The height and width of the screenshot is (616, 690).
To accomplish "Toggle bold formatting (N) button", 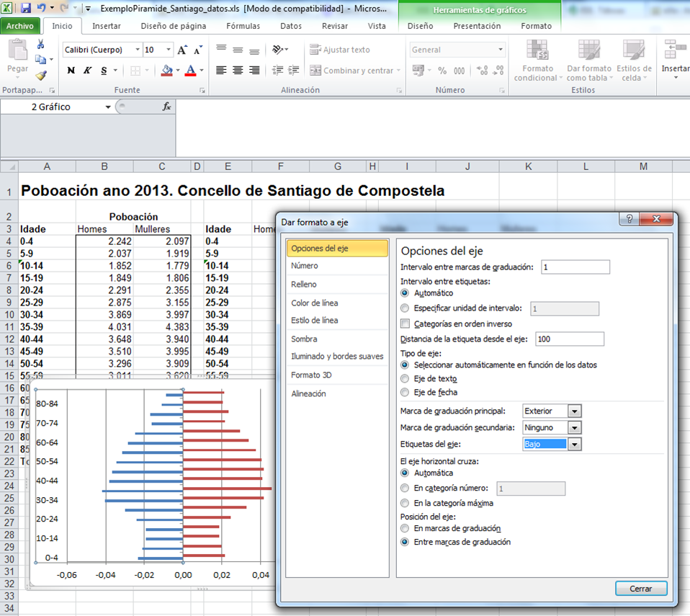I will [x=71, y=71].
